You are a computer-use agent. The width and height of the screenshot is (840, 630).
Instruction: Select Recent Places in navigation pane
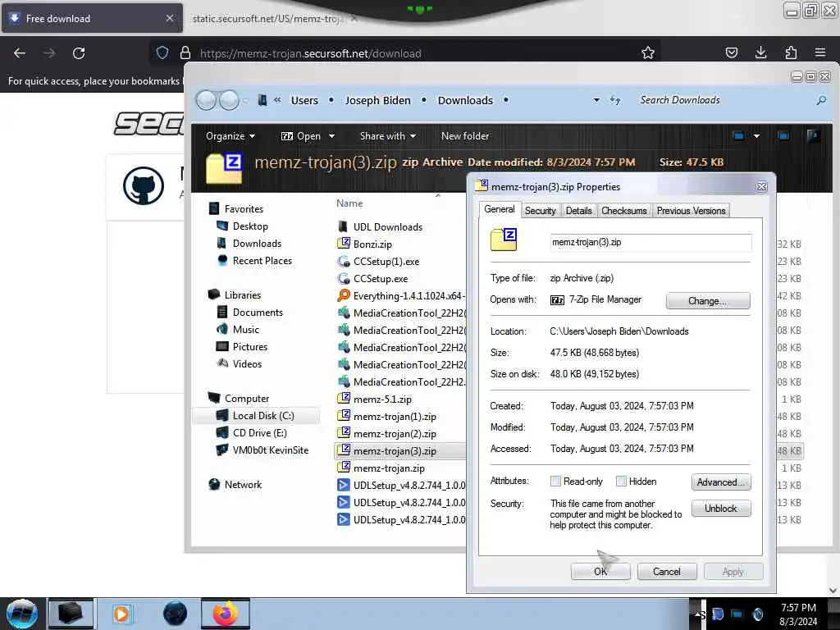(x=262, y=260)
